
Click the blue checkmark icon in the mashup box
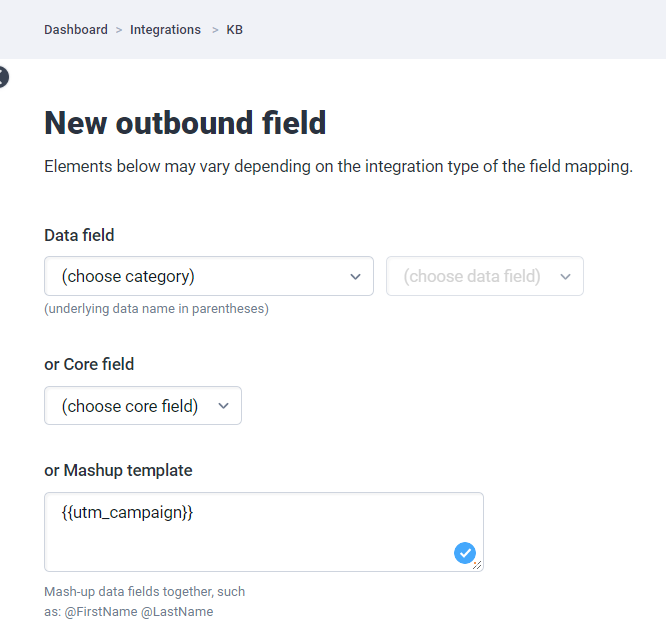coord(465,553)
